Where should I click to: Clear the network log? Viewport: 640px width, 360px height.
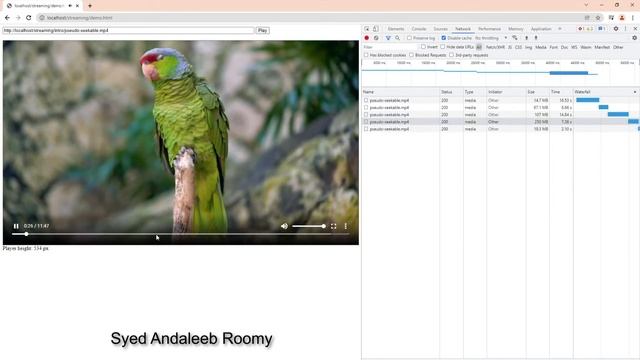coord(376,38)
